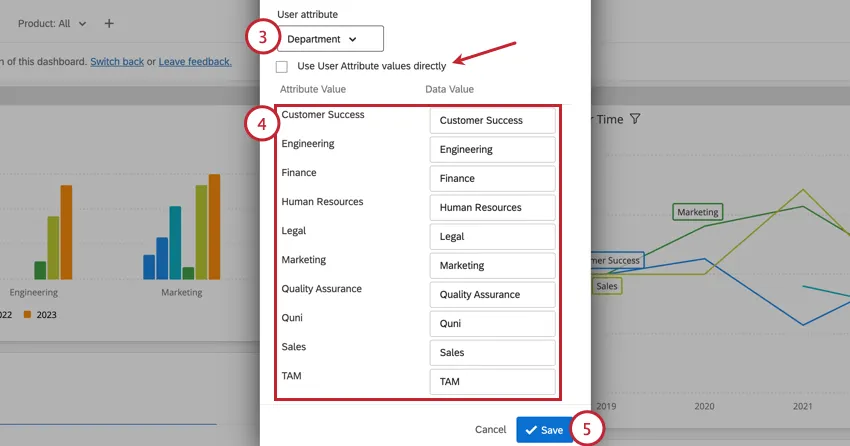Click the Legal attribute value label

pyautogui.click(x=294, y=230)
